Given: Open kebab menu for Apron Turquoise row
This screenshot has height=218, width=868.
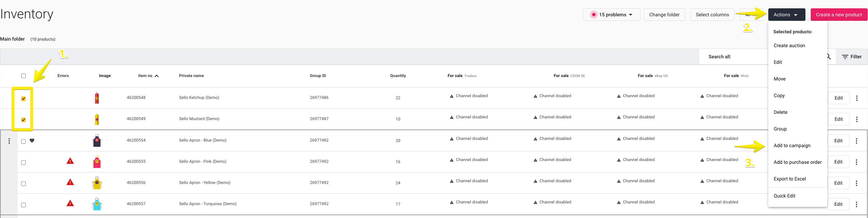Looking at the screenshot, I should (x=856, y=204).
